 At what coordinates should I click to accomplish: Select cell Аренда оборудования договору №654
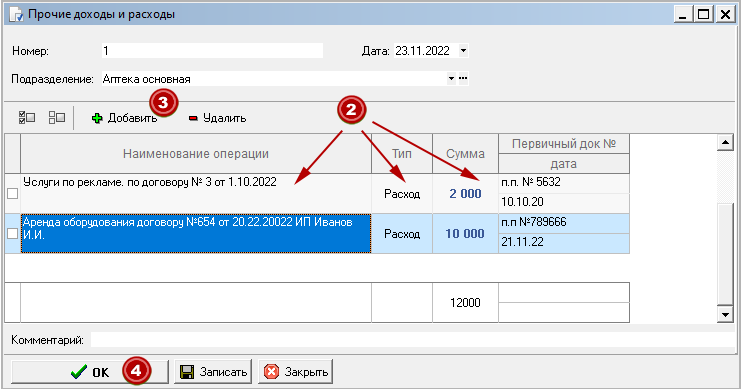(x=196, y=233)
